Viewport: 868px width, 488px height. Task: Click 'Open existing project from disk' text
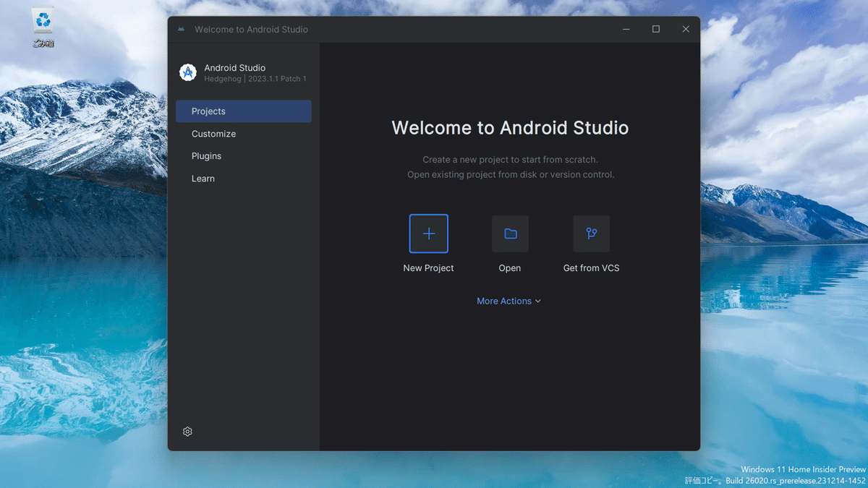pyautogui.click(x=510, y=175)
